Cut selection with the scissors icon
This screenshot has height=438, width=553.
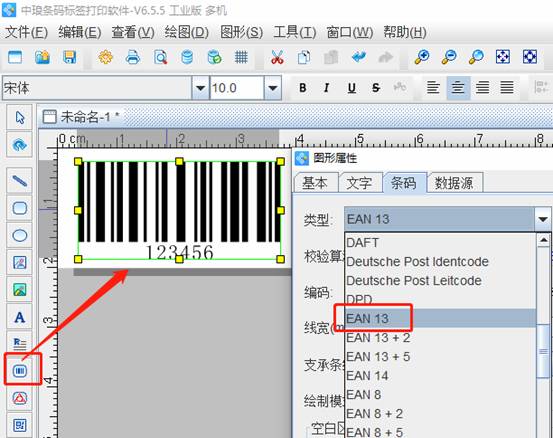point(277,57)
